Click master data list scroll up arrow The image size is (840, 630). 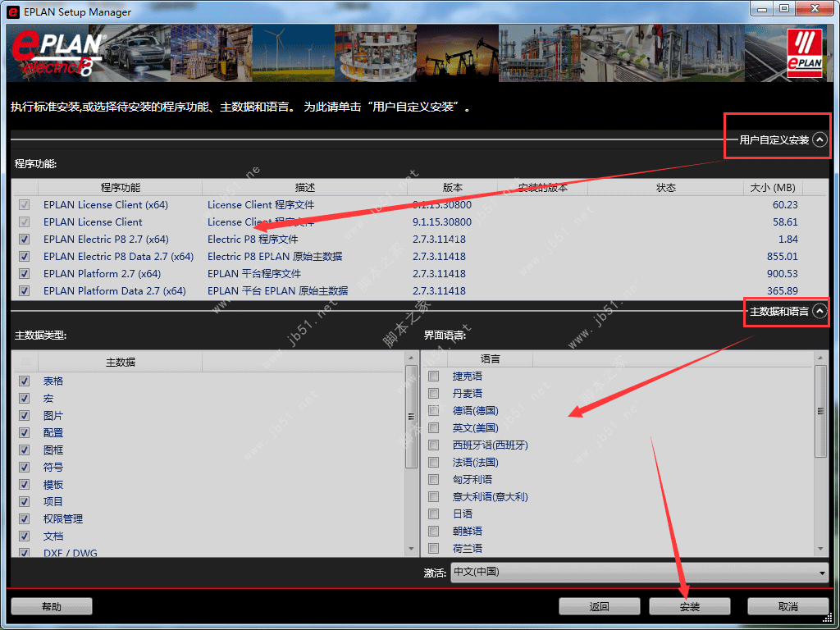click(411, 358)
